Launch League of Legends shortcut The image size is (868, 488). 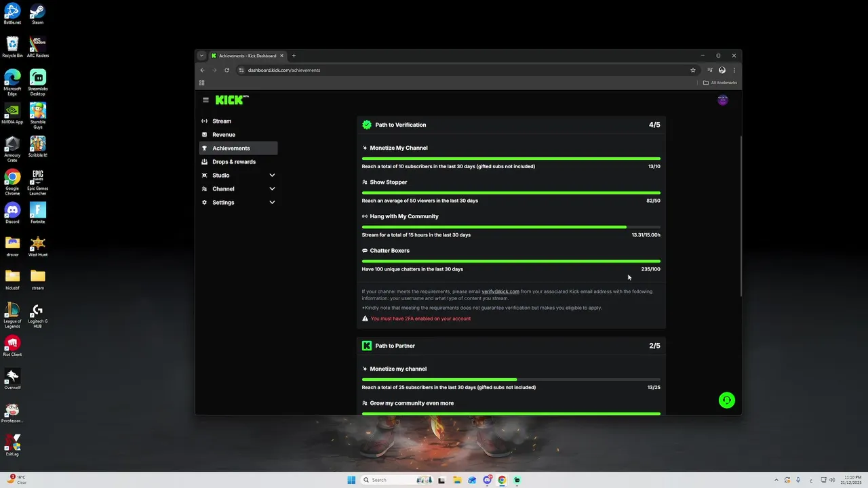coord(12,314)
